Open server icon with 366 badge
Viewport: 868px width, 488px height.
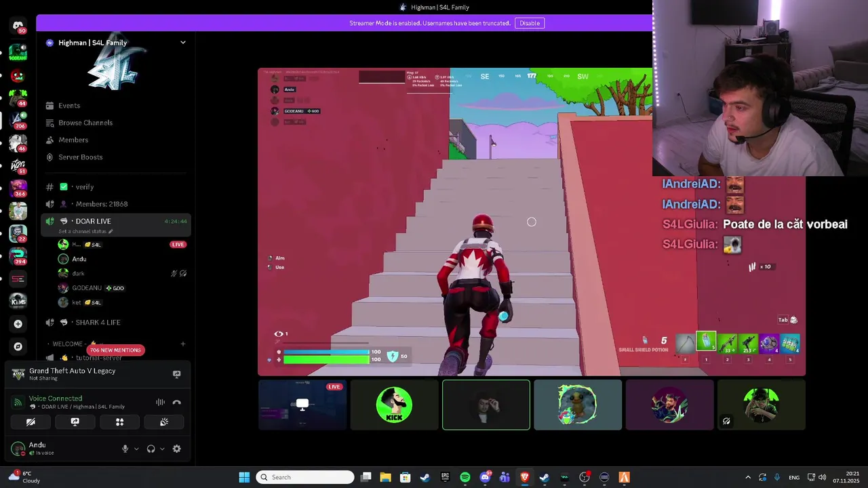coord(18,188)
